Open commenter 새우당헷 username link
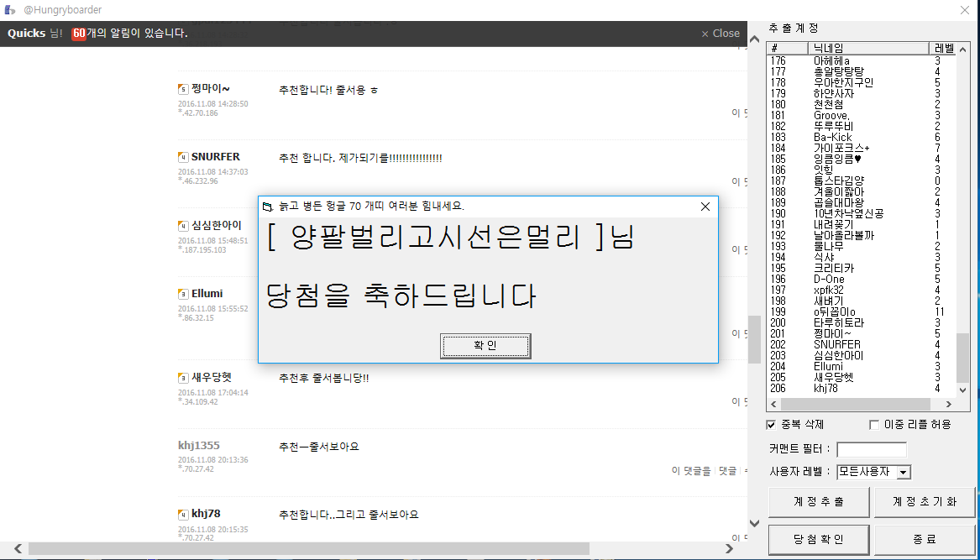Image resolution: width=980 pixels, height=560 pixels. 212,378
